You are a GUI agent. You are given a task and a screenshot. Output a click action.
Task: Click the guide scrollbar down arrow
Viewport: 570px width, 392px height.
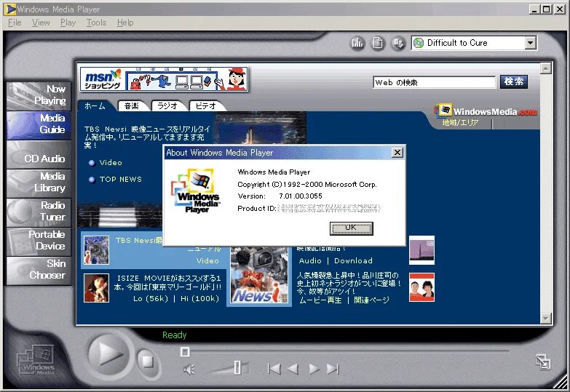546,319
